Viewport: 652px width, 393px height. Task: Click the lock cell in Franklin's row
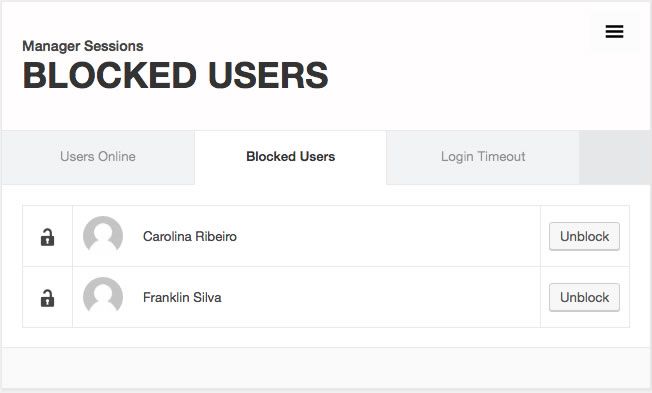pyautogui.click(x=47, y=297)
